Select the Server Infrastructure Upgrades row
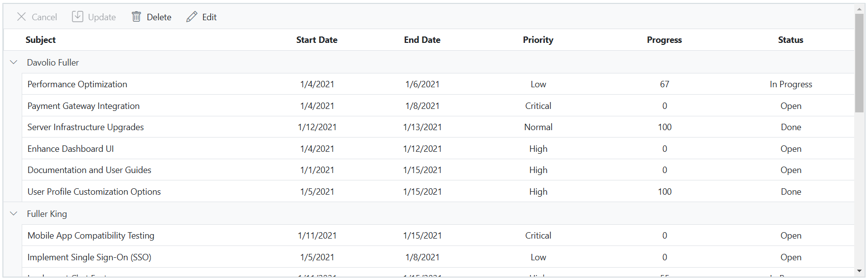The width and height of the screenshot is (868, 279). click(x=85, y=127)
